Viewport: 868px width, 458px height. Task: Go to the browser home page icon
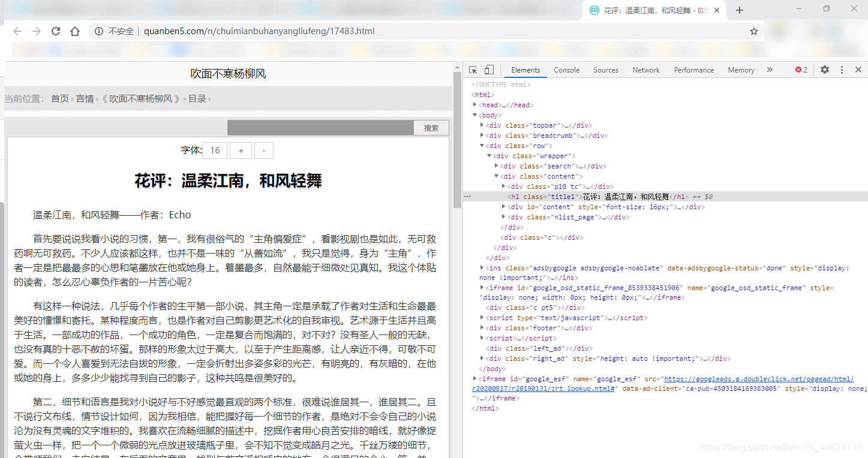tap(75, 31)
